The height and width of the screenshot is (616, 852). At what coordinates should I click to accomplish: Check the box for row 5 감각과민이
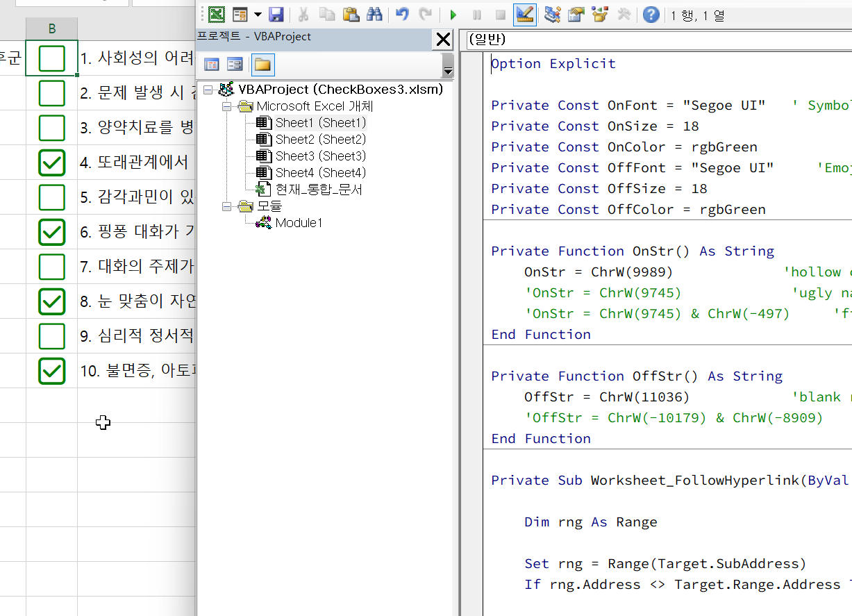coord(52,197)
